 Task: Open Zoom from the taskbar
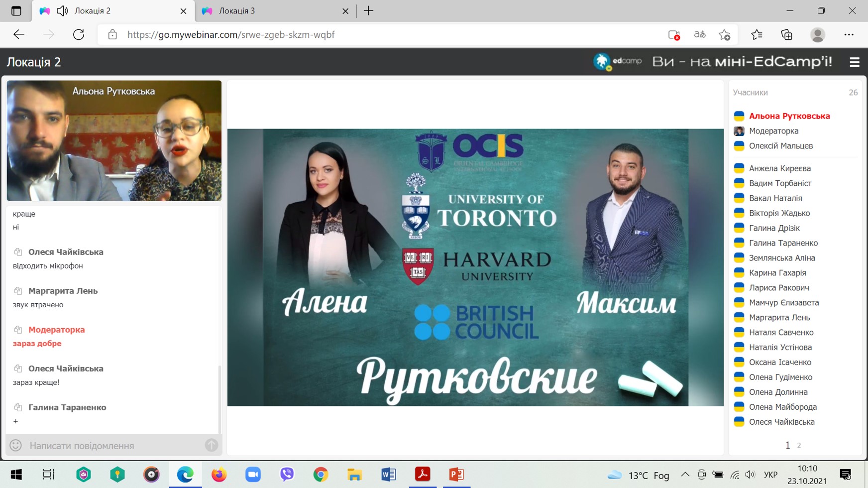pyautogui.click(x=253, y=475)
